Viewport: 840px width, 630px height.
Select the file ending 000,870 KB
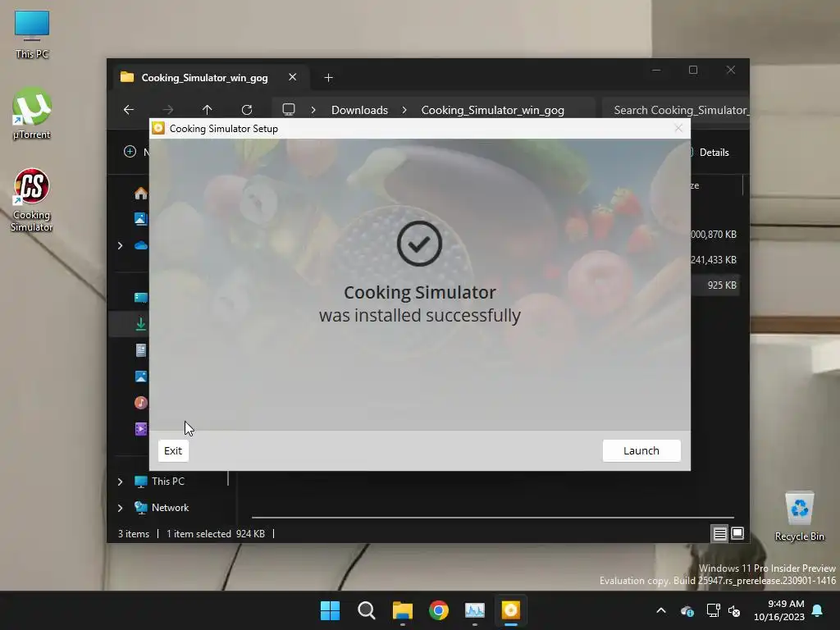[714, 234]
